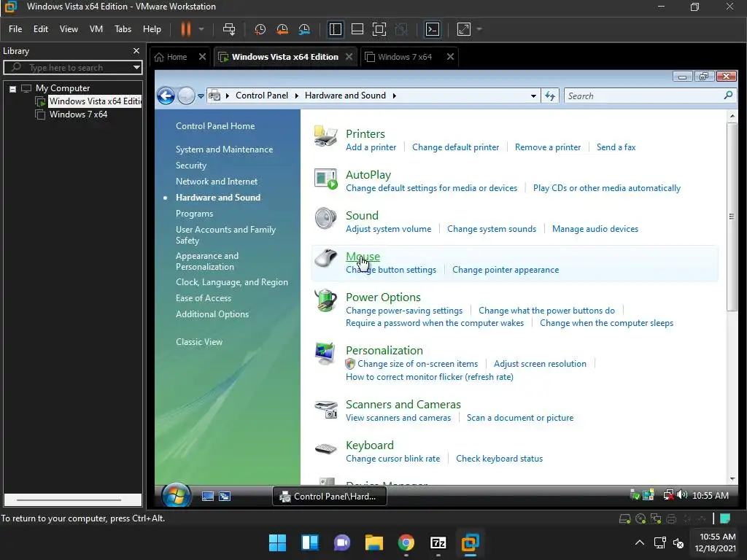Image resolution: width=747 pixels, height=560 pixels.
Task: Open the Power Options battery icon
Action: tap(326, 300)
